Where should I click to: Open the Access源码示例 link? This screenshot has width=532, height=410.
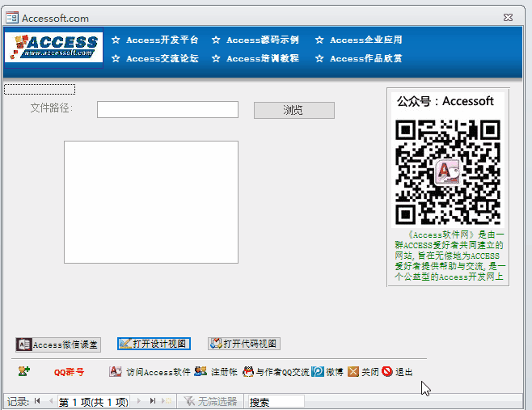click(x=263, y=40)
